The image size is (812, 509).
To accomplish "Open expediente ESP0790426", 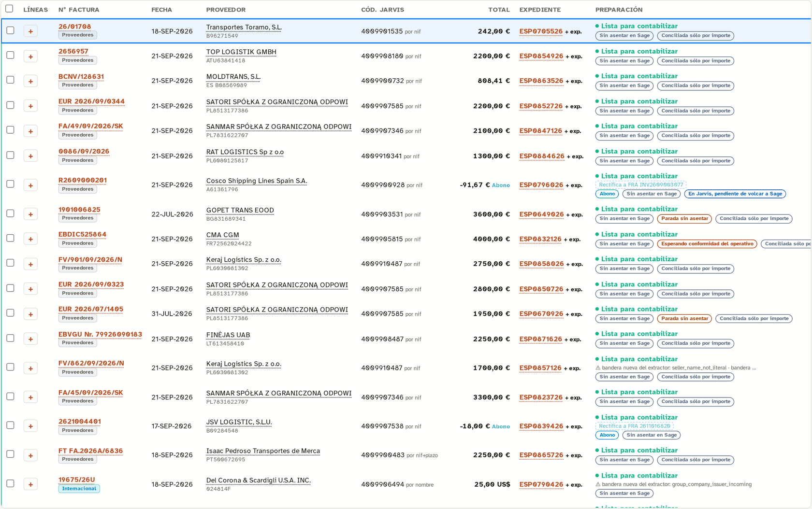I will (541, 484).
